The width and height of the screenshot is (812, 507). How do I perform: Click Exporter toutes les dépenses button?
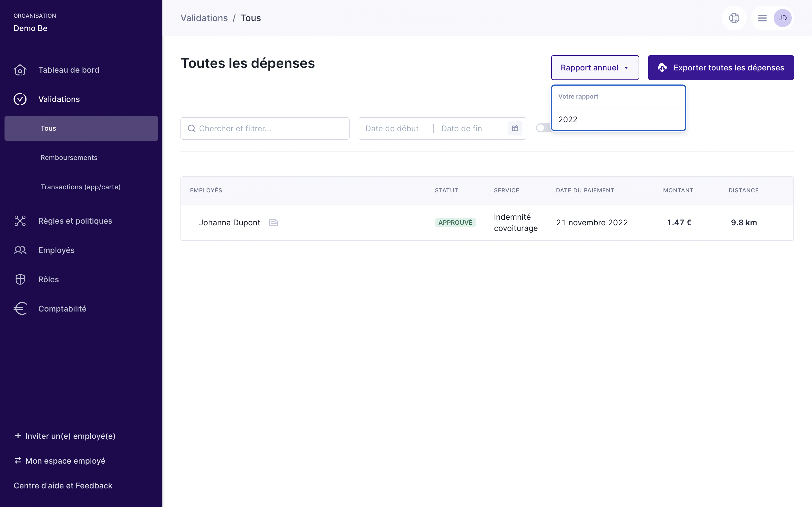coord(720,68)
